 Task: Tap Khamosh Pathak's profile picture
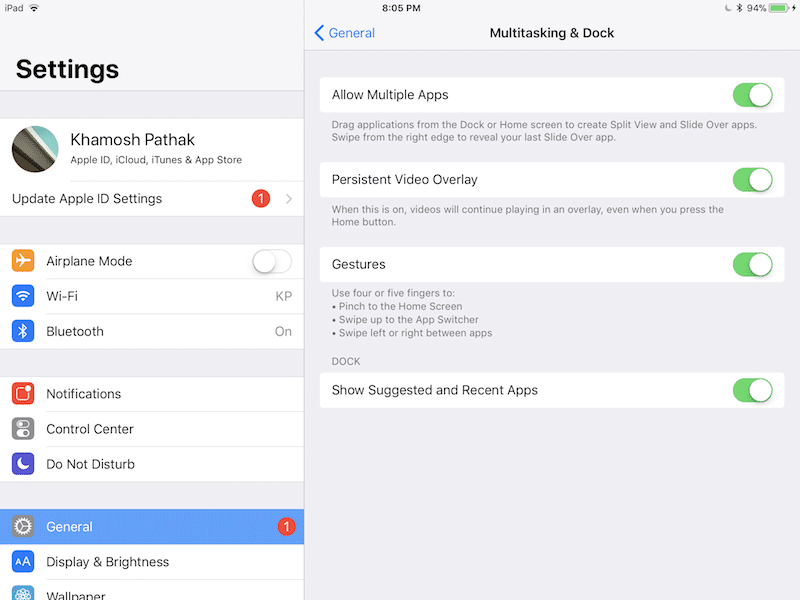[35, 149]
